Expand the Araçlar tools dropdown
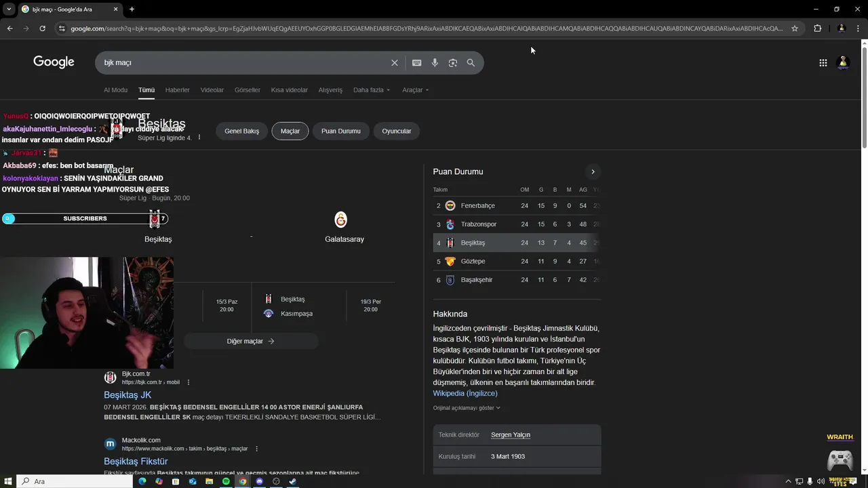This screenshot has width=868, height=488. point(416,89)
